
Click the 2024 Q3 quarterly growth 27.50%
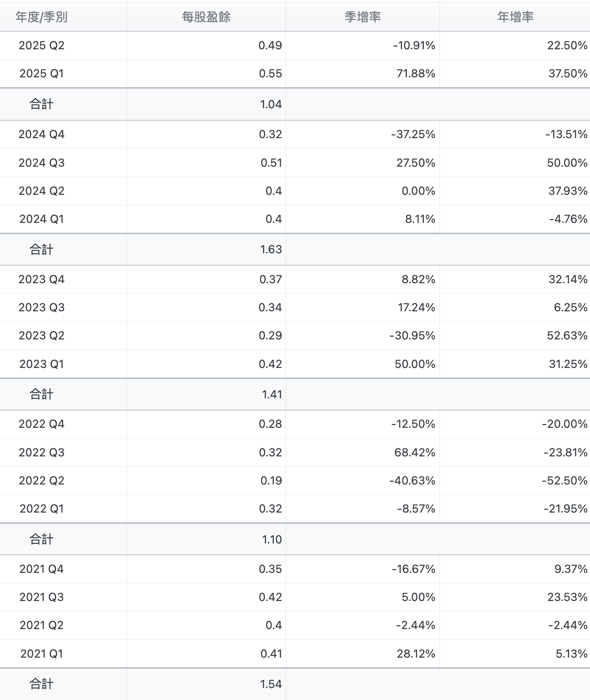[x=416, y=163]
